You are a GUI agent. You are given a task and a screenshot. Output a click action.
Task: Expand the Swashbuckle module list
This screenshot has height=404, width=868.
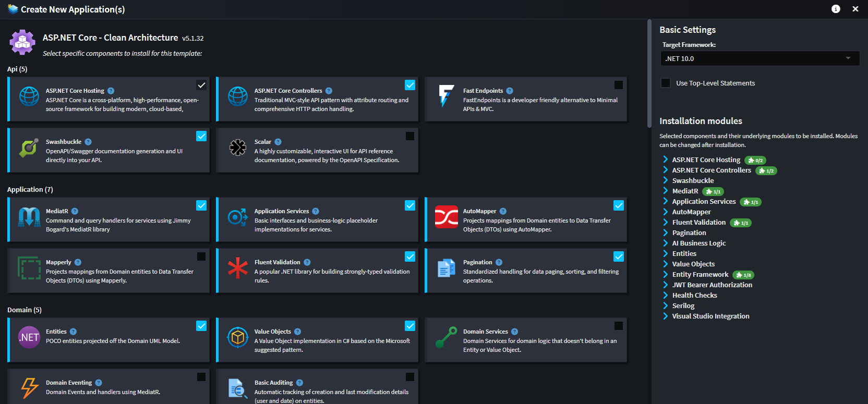tap(665, 180)
